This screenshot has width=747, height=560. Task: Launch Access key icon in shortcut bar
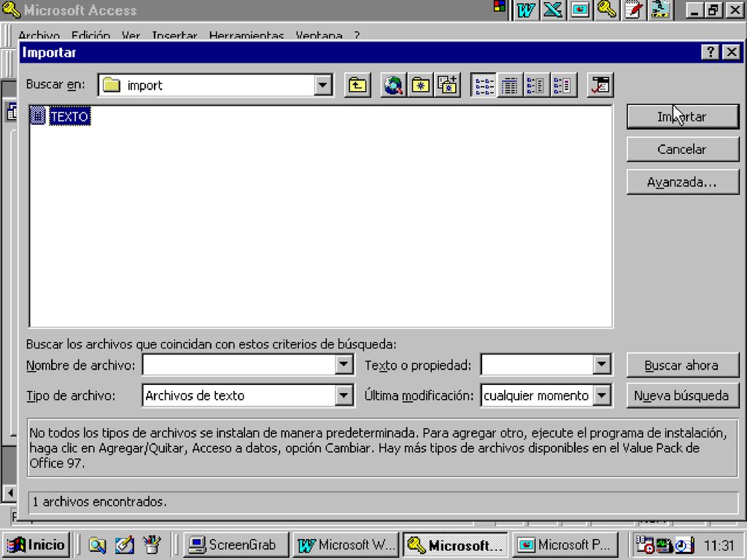pos(606,10)
